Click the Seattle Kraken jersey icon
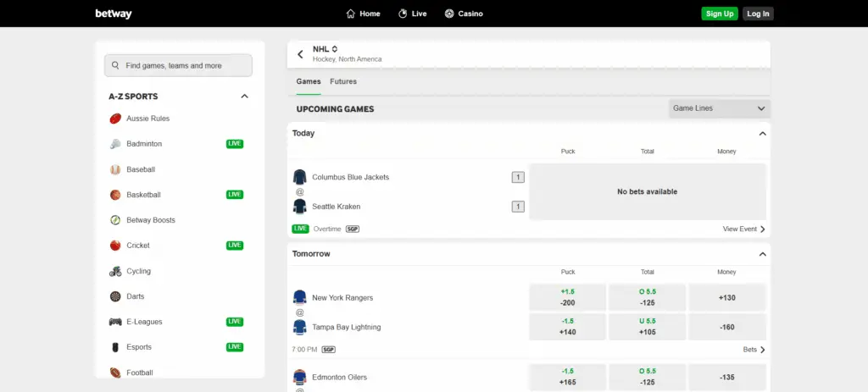This screenshot has width=868, height=392. coord(299,207)
